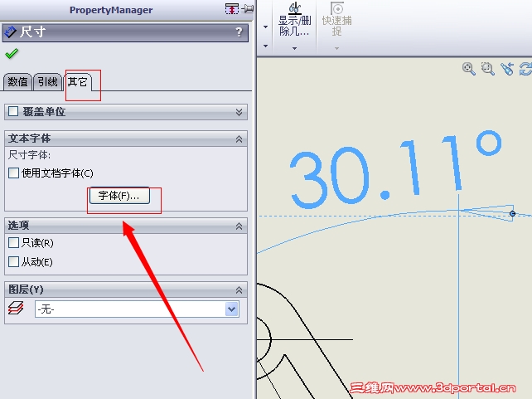Click the lower toolbar overflow arrow
The height and width of the screenshot is (399, 532).
266,46
